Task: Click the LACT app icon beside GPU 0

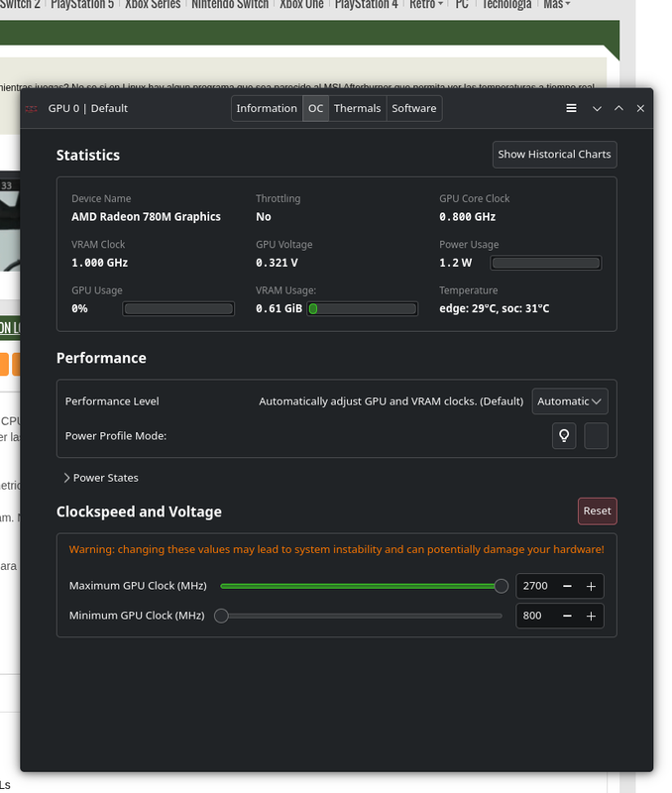Action: [32, 109]
